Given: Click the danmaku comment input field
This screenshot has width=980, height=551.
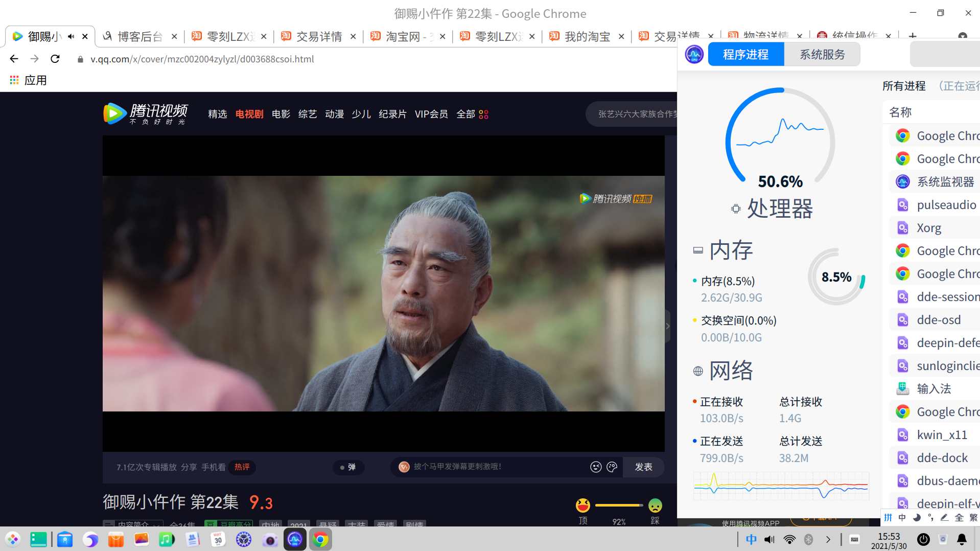Looking at the screenshot, I should pyautogui.click(x=496, y=467).
